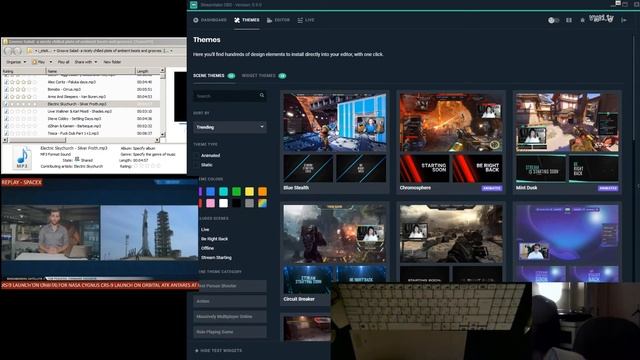The height and width of the screenshot is (360, 640).
Task: Open the studio layout icon in Streamlabs header
Action: point(569,20)
